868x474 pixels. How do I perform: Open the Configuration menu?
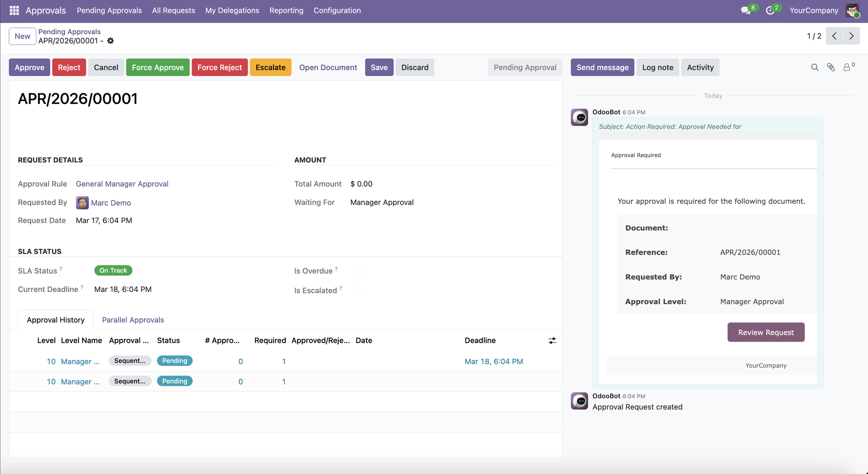[x=337, y=10]
